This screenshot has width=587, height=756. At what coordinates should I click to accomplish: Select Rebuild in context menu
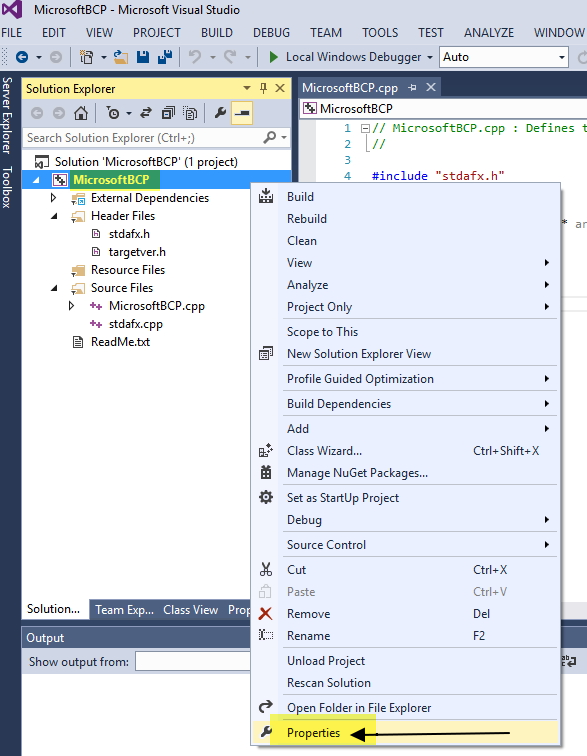(406, 219)
